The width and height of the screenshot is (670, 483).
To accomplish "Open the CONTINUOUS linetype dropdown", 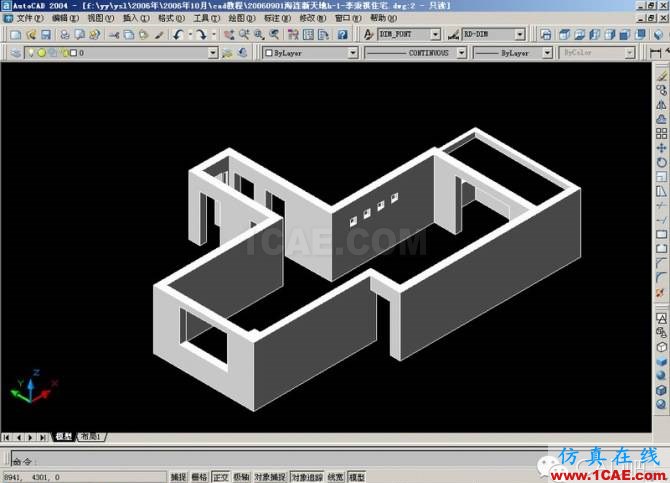I will tap(461, 53).
